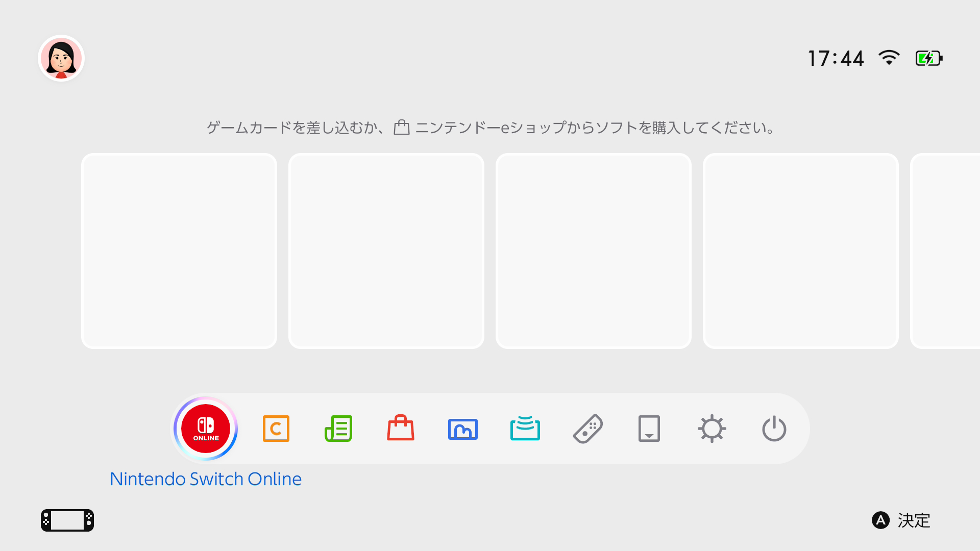Screen dimensions: 980x551
Task: Click the charging battery indicator
Action: 928,58
